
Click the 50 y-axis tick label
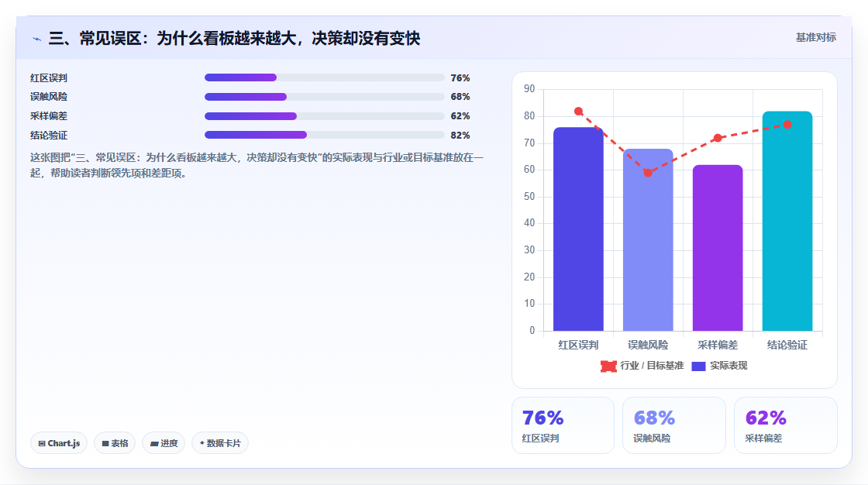click(x=529, y=197)
